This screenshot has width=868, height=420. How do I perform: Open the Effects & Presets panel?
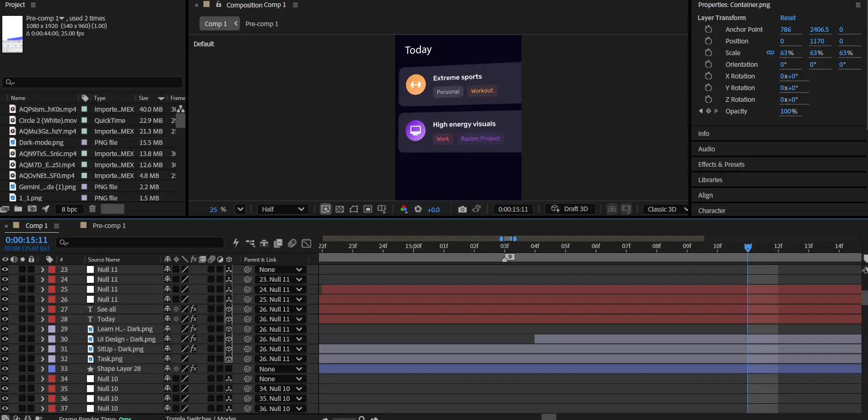pyautogui.click(x=721, y=164)
